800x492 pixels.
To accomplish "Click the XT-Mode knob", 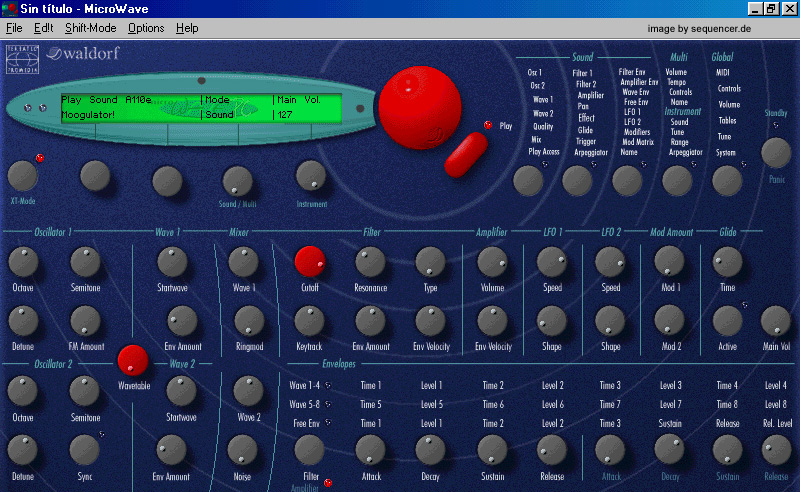I will tap(22, 176).
